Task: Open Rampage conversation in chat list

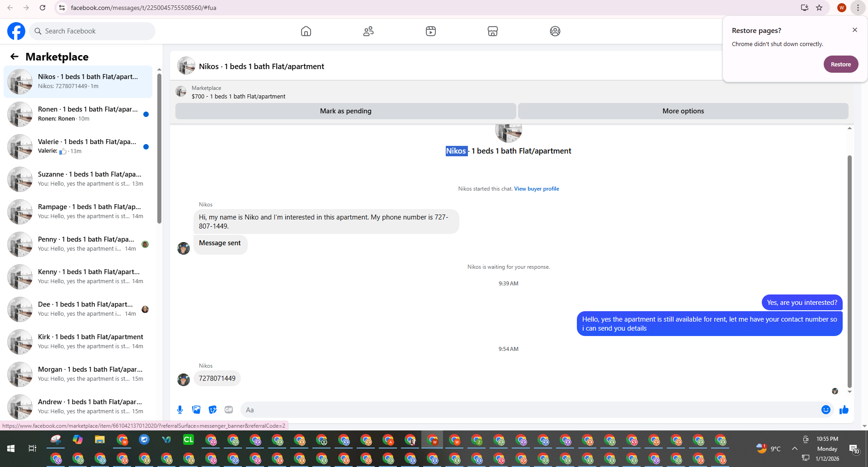Action: click(78, 212)
